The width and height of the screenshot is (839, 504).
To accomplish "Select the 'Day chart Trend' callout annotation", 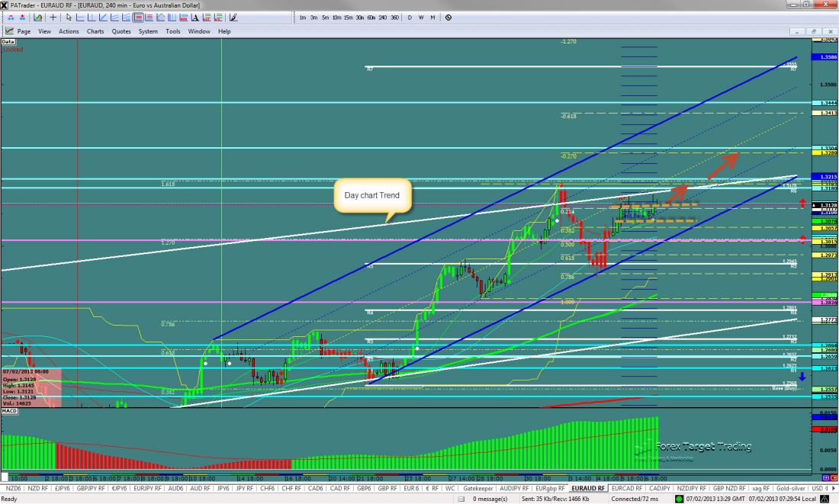I will point(373,196).
